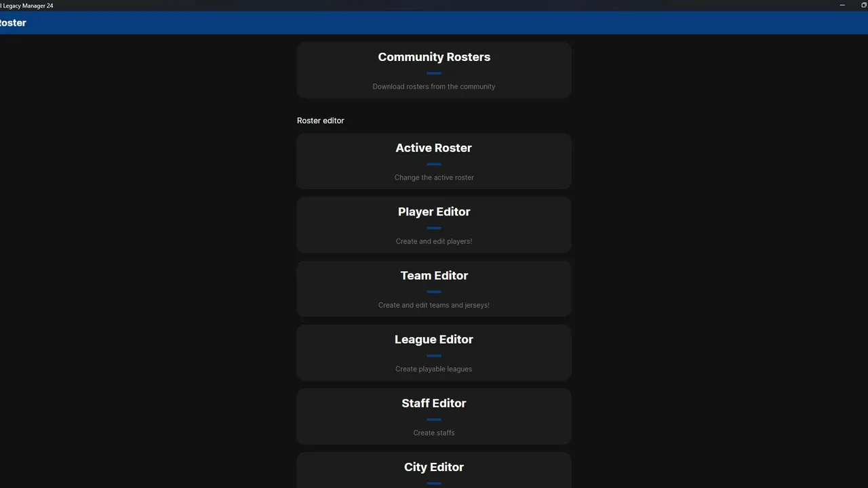Screen dimensions: 868x488
Task: Launch the Team Editor
Action: pos(434,276)
